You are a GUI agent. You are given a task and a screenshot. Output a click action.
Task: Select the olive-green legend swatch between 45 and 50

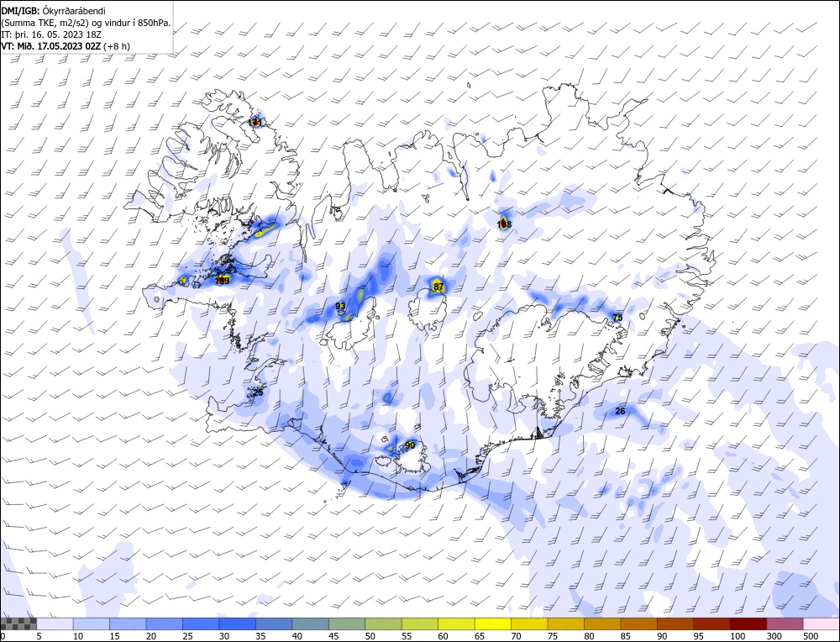(x=347, y=624)
